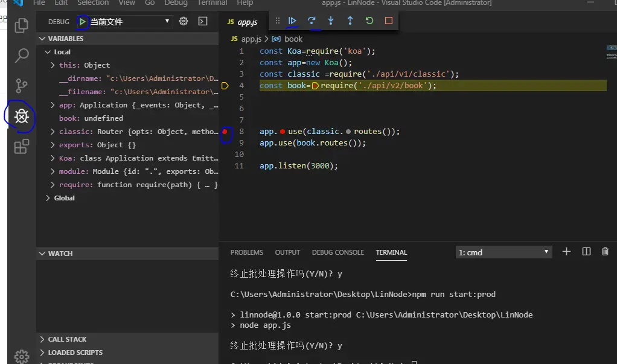The height and width of the screenshot is (364, 617).
Task: Split the terminal panel
Action: click(586, 252)
